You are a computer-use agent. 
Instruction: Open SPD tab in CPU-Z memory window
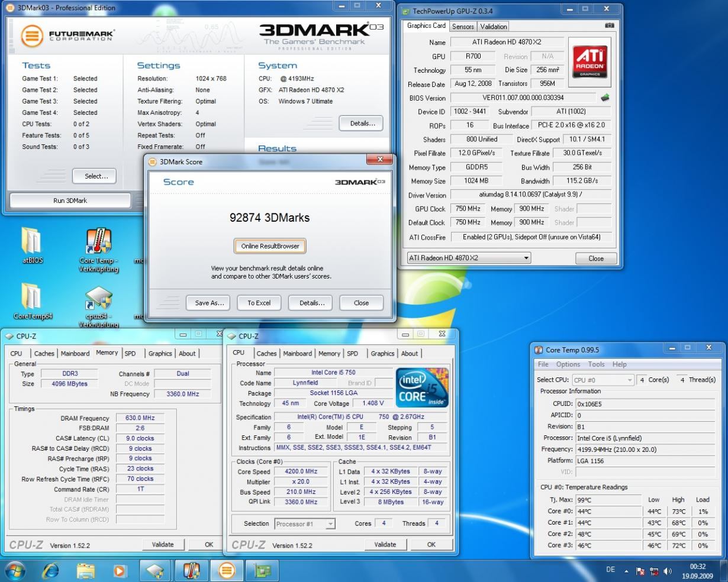coord(130,353)
